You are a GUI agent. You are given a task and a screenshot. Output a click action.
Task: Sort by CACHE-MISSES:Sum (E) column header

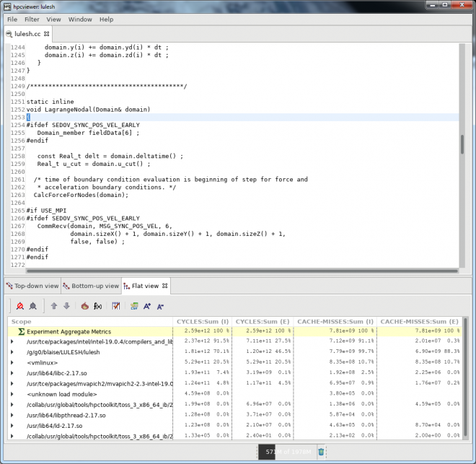coord(419,321)
